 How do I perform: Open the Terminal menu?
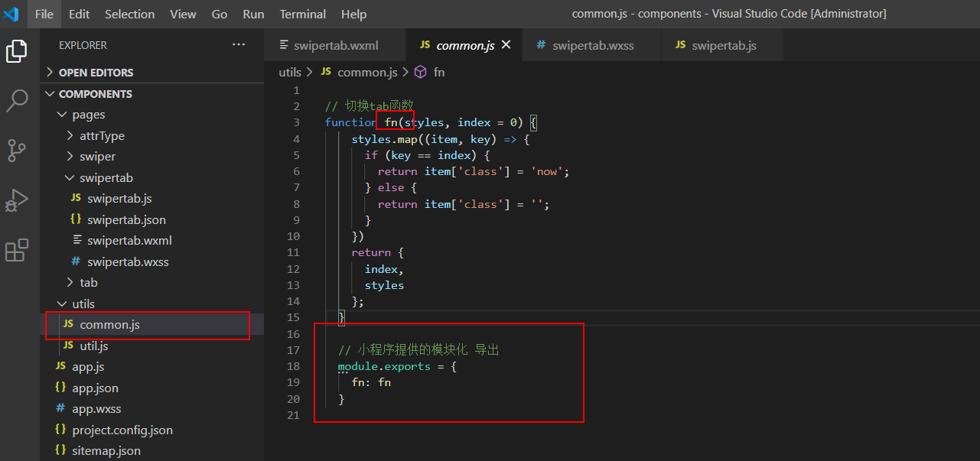click(x=302, y=14)
